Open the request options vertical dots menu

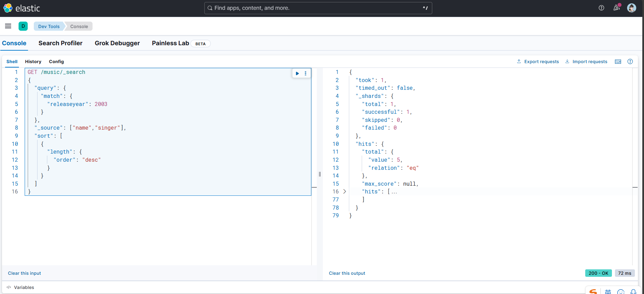[x=306, y=73]
